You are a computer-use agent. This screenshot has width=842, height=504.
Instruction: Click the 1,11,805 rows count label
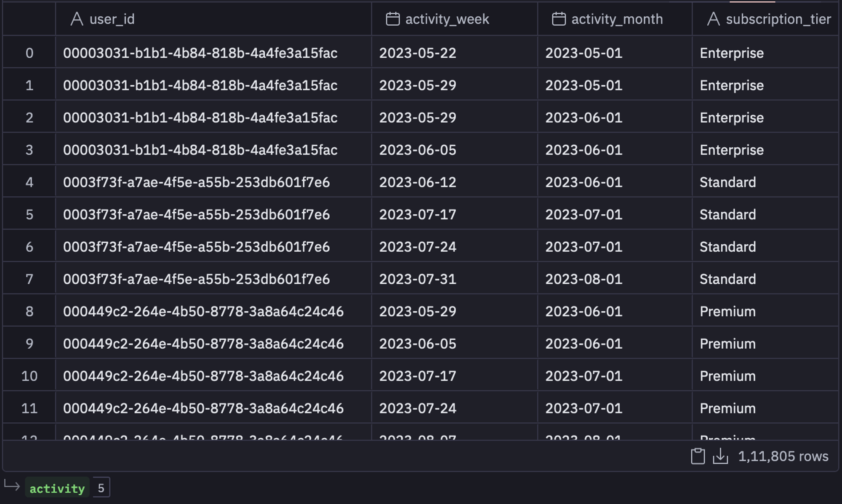pos(783,456)
